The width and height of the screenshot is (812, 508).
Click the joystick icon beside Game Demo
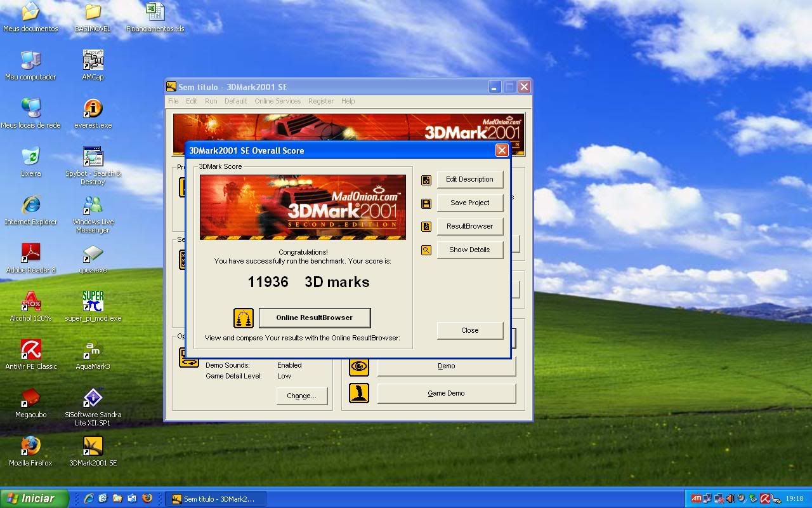359,393
